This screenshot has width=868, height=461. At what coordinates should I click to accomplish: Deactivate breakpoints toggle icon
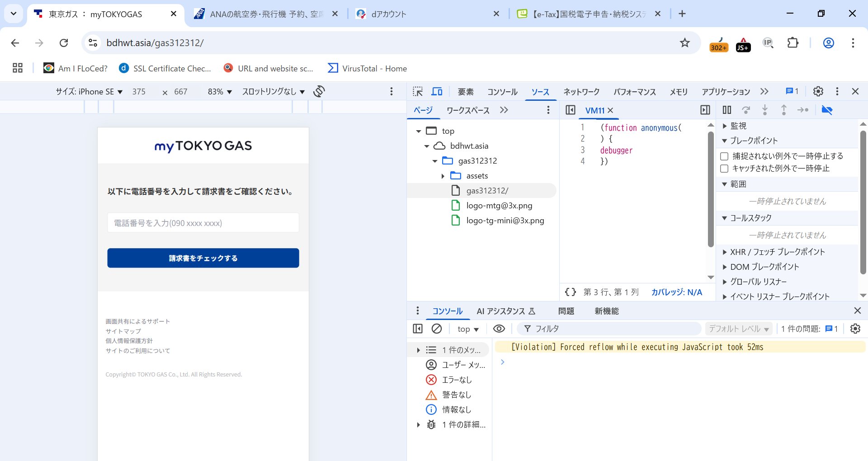coord(827,110)
